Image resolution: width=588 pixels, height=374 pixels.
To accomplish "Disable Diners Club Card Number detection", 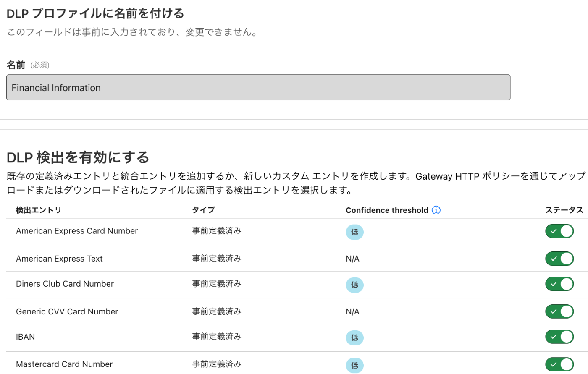I will (x=559, y=284).
